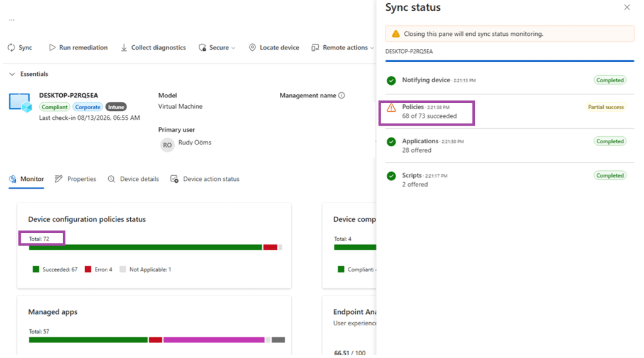The image size is (644, 358).
Task: Click the Device details magnifier icon
Action: (111, 179)
